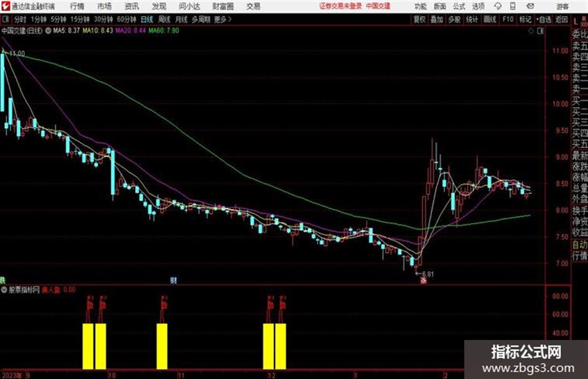Select the 月线 monthly period
The width and height of the screenshot is (588, 379).
[182, 19]
